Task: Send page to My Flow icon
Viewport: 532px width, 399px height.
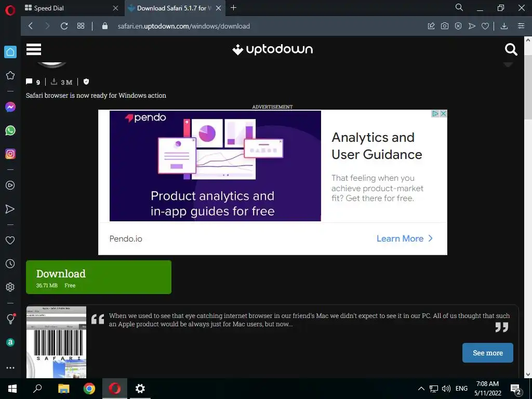Action: 472,26
